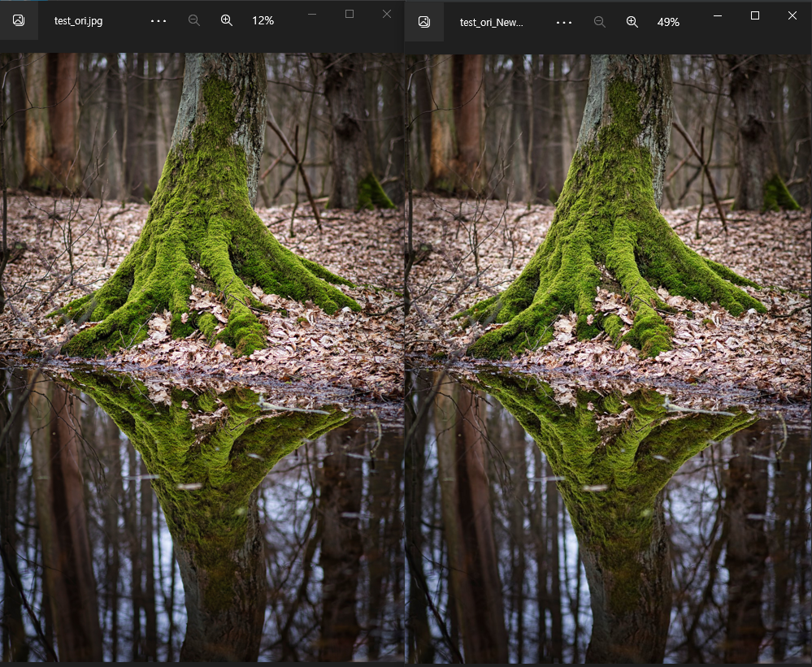Click the test_ori_New... file name title
The width and height of the screenshot is (812, 667).
click(492, 22)
